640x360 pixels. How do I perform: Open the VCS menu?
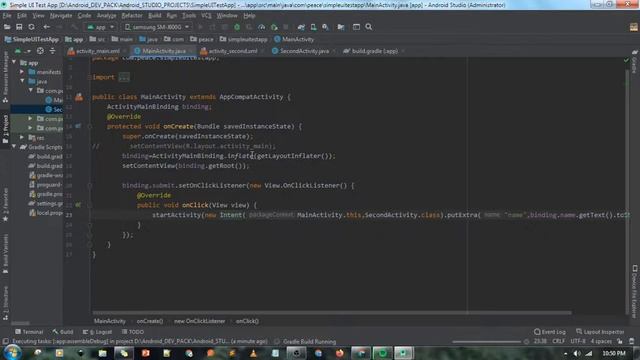click(206, 16)
